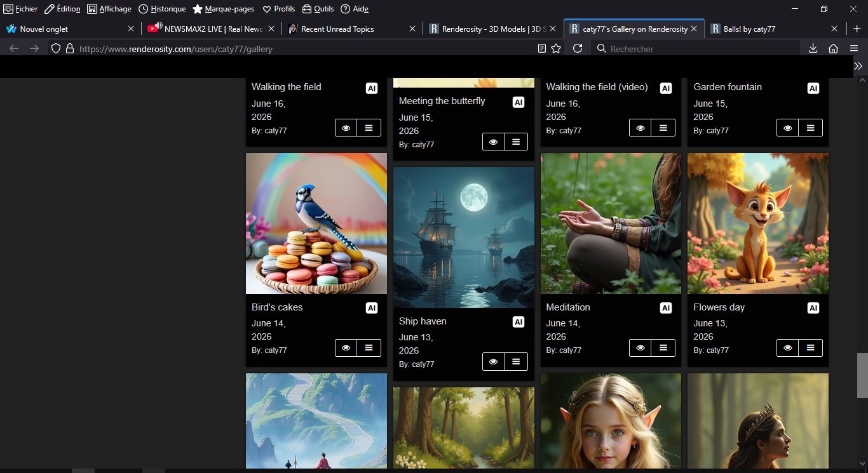Click the eye button on Meeting the butterfly

(494, 142)
